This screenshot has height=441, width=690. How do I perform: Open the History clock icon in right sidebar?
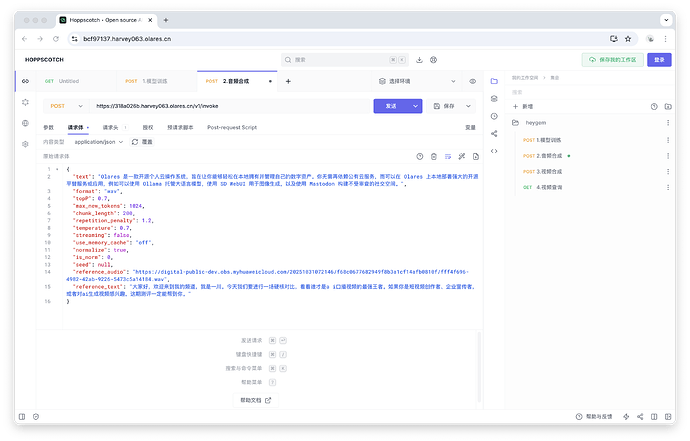point(494,115)
